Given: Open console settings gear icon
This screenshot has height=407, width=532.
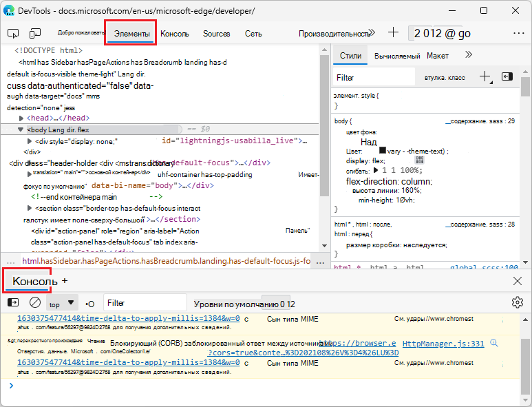Looking at the screenshot, I should [x=517, y=302].
